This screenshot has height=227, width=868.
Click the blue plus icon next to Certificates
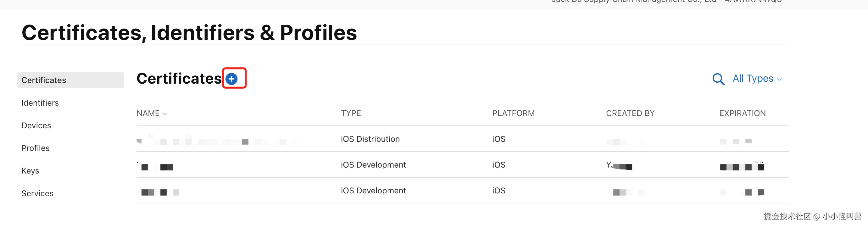point(231,79)
